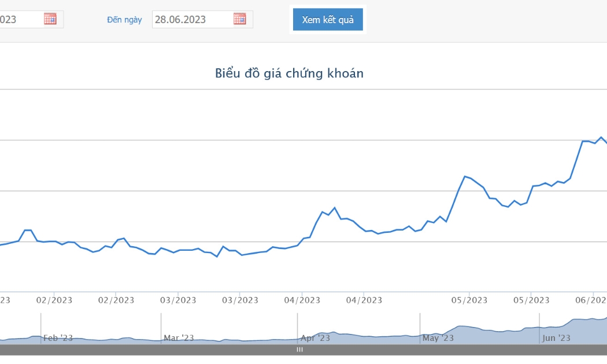Click the Apr '23 navigator marker
The image size is (607, 364).
pyautogui.click(x=315, y=338)
